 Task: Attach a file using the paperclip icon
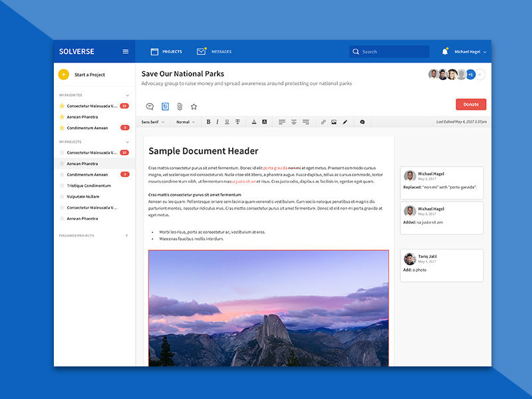179,106
